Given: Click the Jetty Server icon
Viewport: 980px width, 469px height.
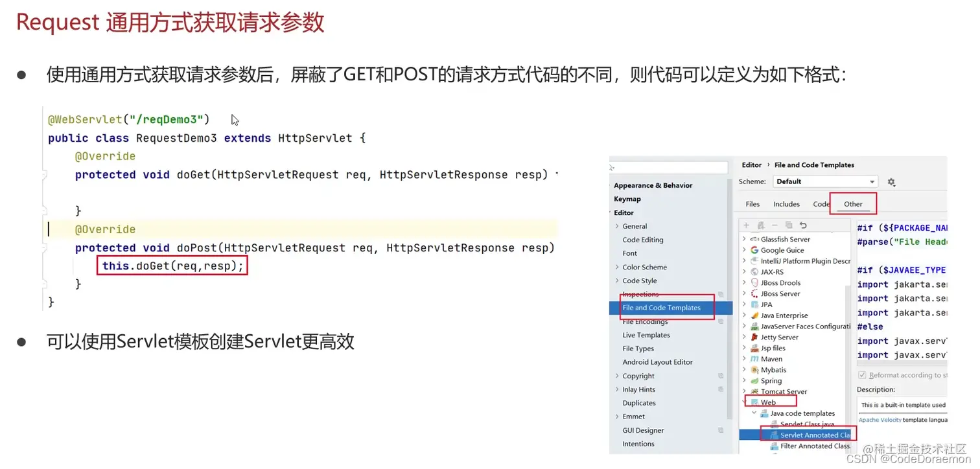Looking at the screenshot, I should tap(754, 337).
